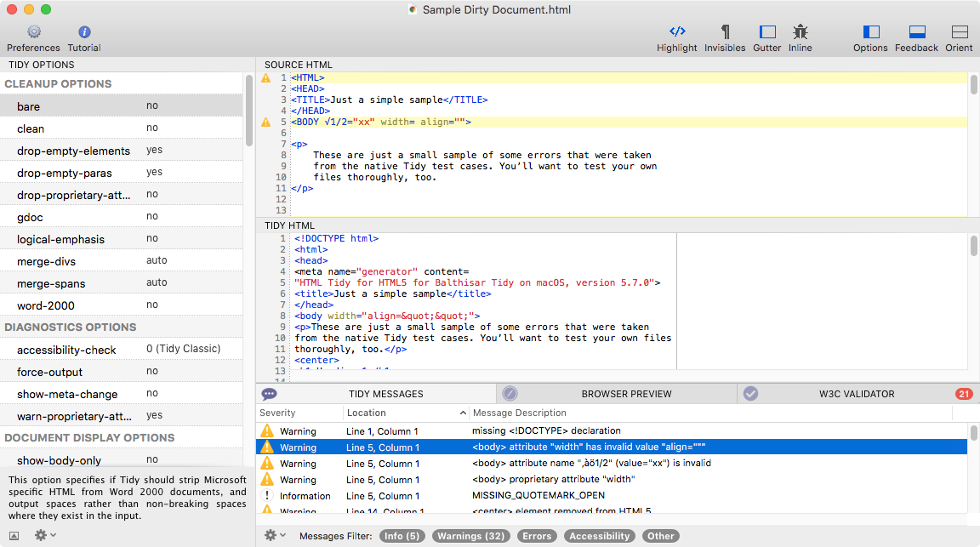Click the Source HTML vertical scrollbar
Image resolution: width=980 pixels, height=547 pixels.
pos(974,84)
